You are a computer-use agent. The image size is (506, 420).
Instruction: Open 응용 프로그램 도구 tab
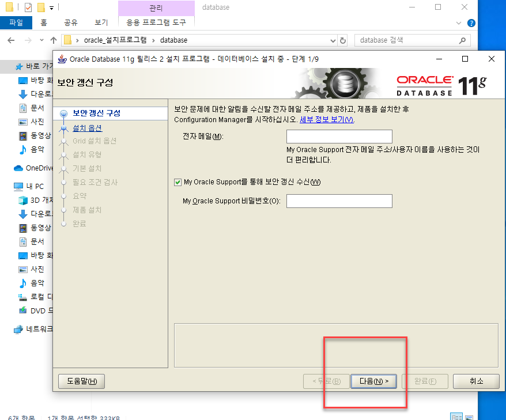[156, 22]
